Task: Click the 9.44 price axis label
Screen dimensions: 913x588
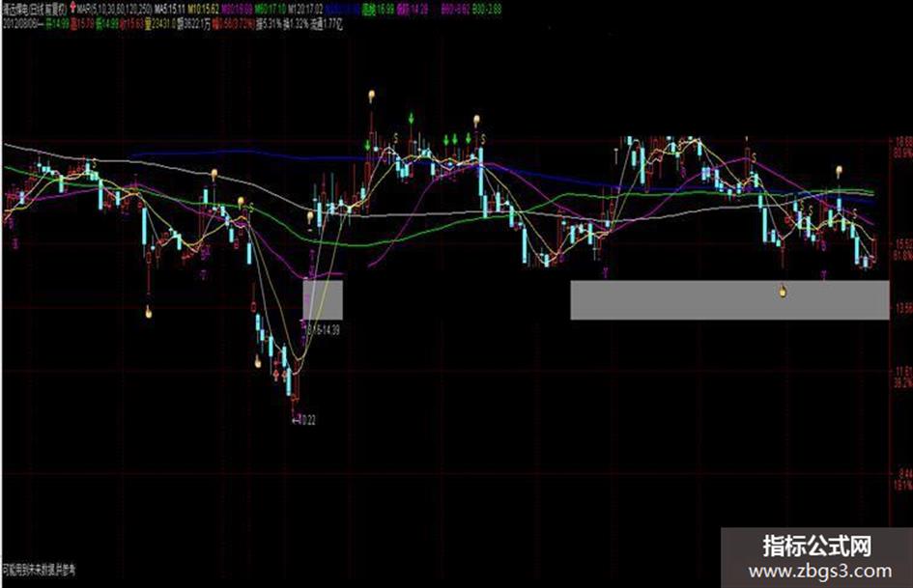Action: click(x=905, y=474)
